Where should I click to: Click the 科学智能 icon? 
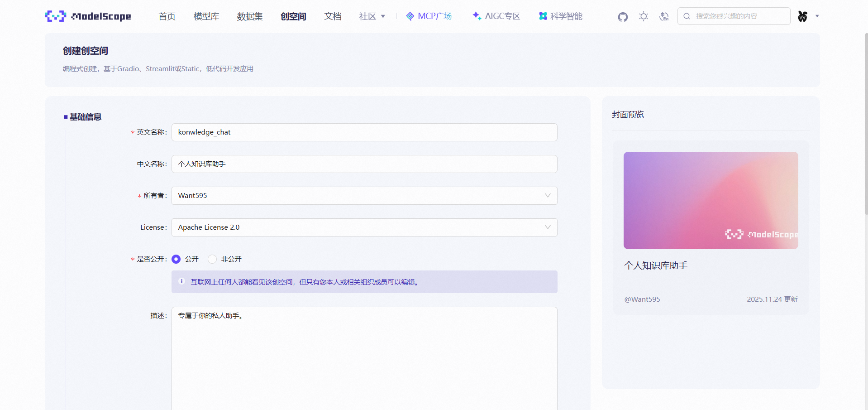[x=543, y=16]
